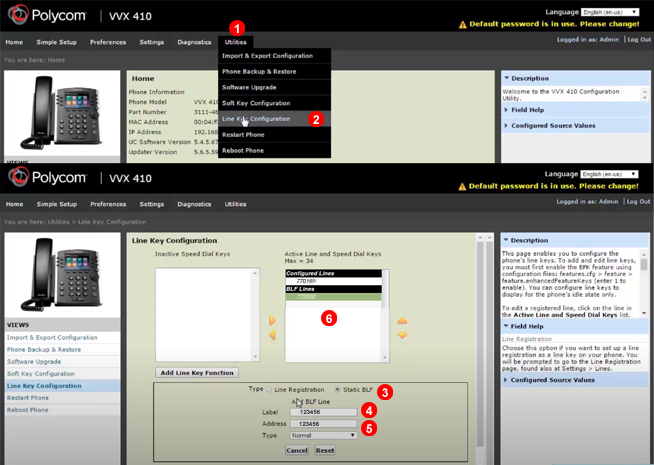Select the highlighted BLF line 772588
Image resolution: width=654 pixels, height=465 pixels.
tap(333, 297)
